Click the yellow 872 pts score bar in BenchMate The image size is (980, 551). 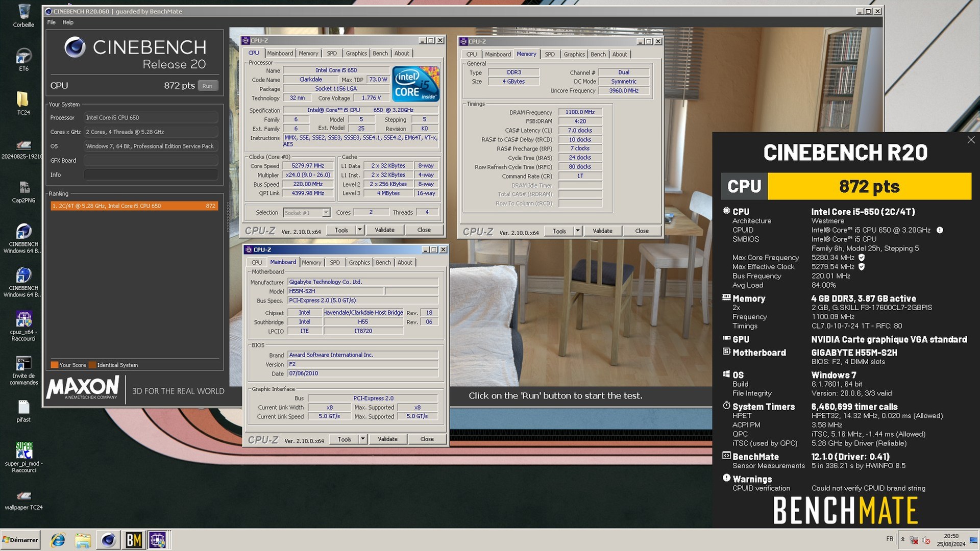pyautogui.click(x=869, y=186)
